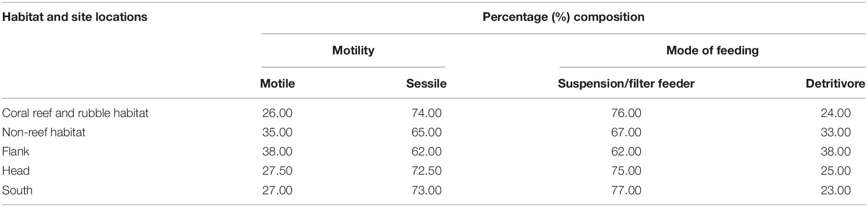The height and width of the screenshot is (207, 868).
Task: Click the 33.00 detritivore value
Action: [836, 132]
